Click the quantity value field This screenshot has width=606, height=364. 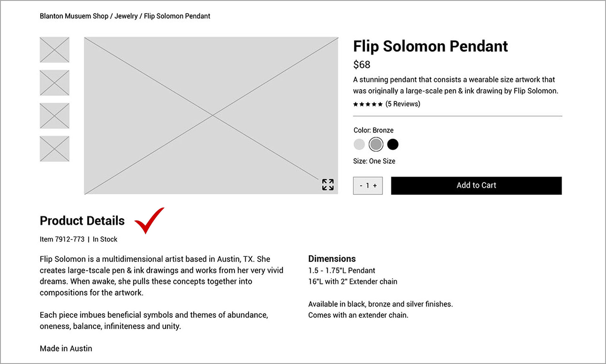(368, 186)
